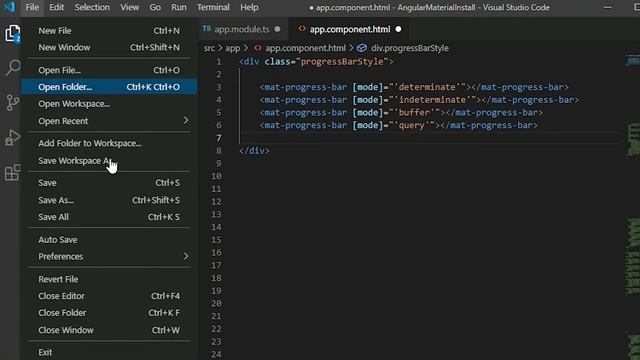Viewport: 640px width, 360px height.
Task: Click 'src' breadcrumb segment
Action: (x=209, y=48)
